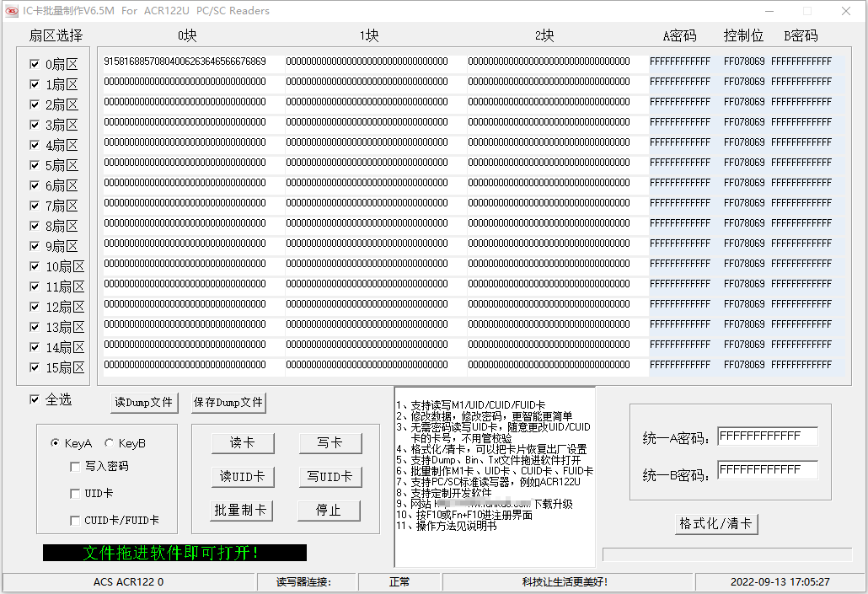The width and height of the screenshot is (868, 594).
Task: Enable the UID卡 checkbox
Action: (75, 493)
